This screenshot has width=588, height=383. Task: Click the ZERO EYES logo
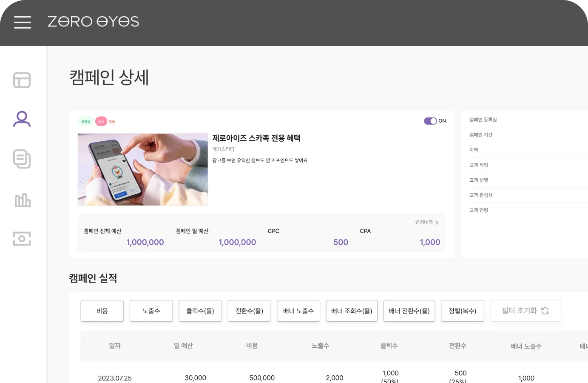94,22
